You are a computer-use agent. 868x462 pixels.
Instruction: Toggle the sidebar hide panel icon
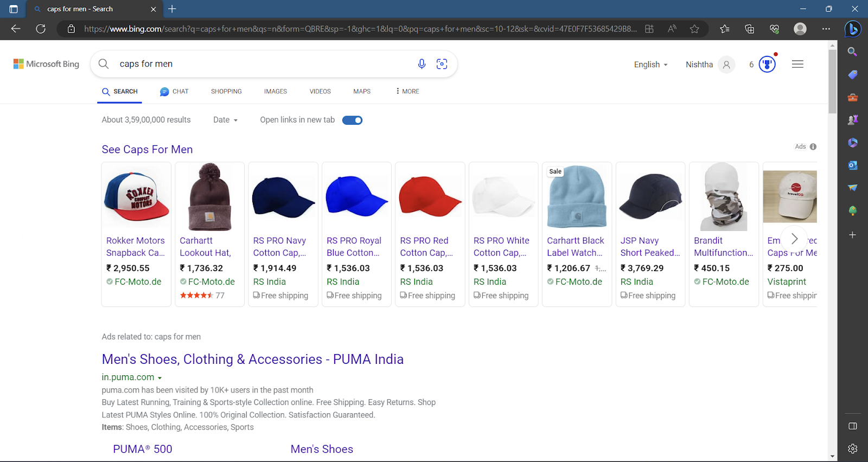853,426
